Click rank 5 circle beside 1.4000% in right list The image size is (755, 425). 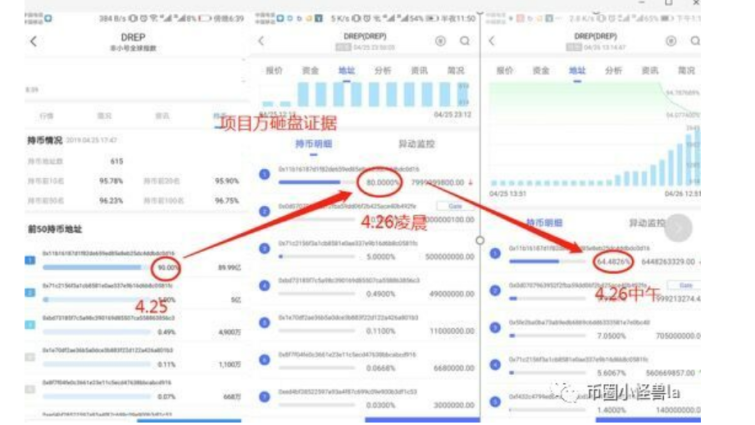pyautogui.click(x=495, y=401)
